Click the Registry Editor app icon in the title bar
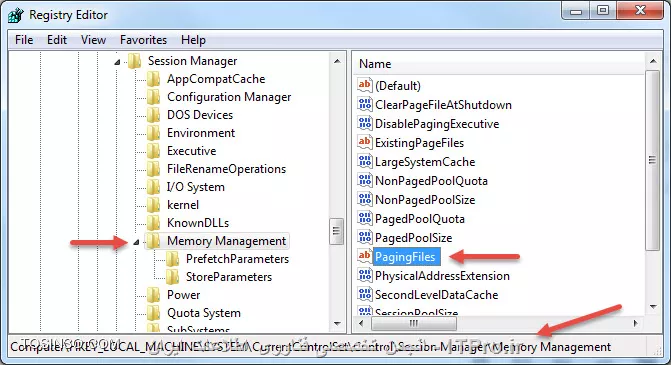The image size is (671, 365). [16, 15]
